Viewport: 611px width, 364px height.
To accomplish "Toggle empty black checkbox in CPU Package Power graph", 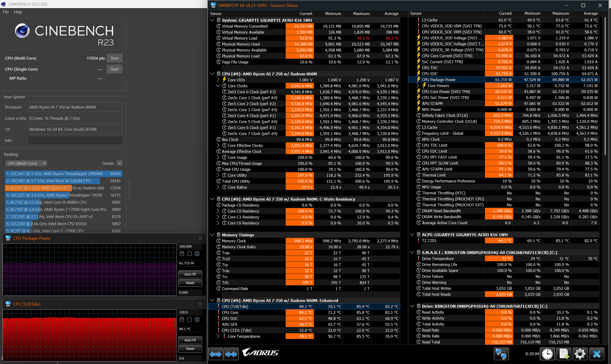I will (189, 254).
